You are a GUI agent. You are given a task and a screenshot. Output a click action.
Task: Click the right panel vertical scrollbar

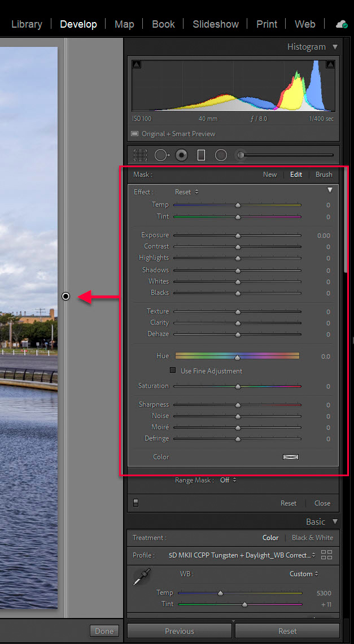tap(346, 219)
